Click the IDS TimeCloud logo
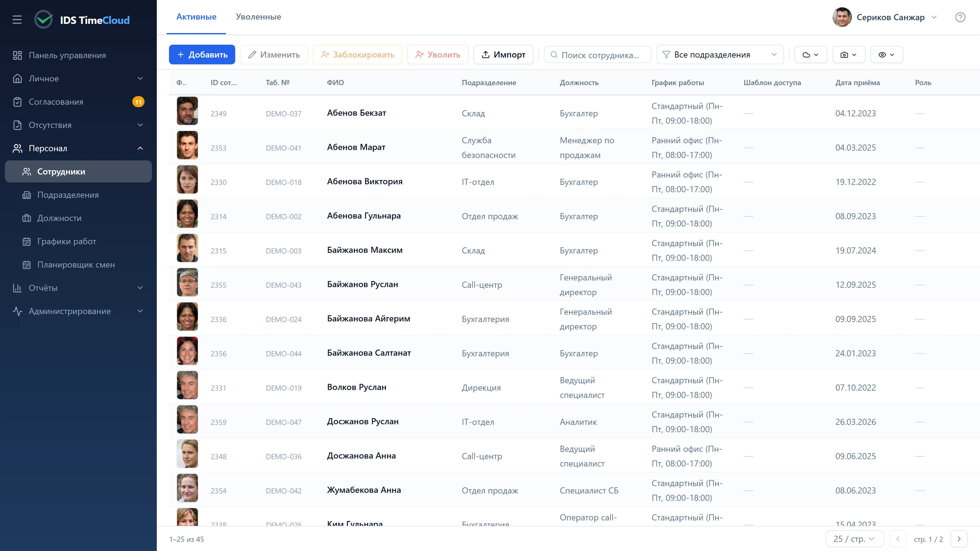Viewport: 980px width, 551px height. click(82, 20)
